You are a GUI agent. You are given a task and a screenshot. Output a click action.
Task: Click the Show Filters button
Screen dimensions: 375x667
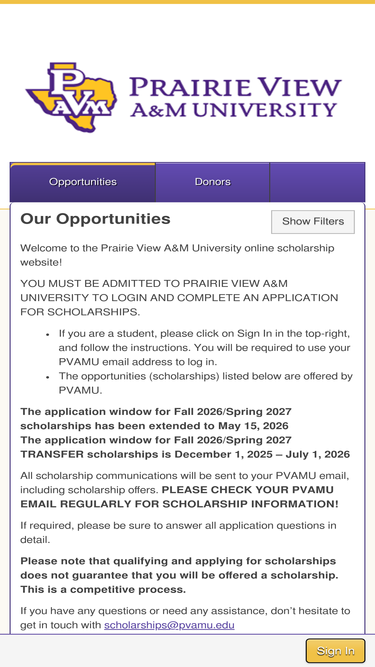[x=313, y=222]
